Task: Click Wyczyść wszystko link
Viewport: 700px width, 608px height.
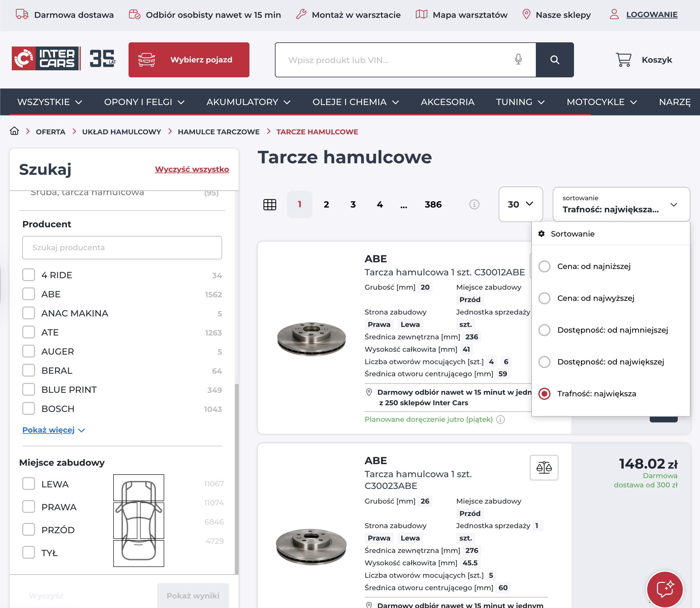Action: click(192, 169)
